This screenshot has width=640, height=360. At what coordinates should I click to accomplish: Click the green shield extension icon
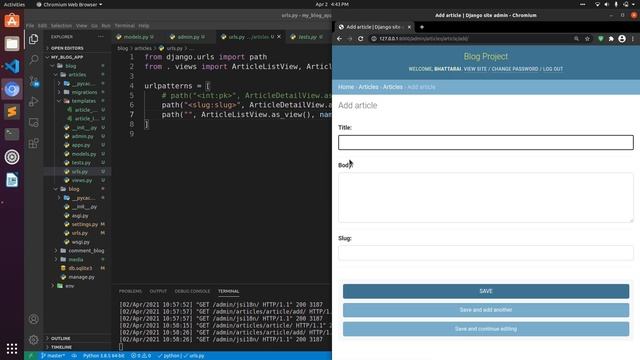pos(600,39)
